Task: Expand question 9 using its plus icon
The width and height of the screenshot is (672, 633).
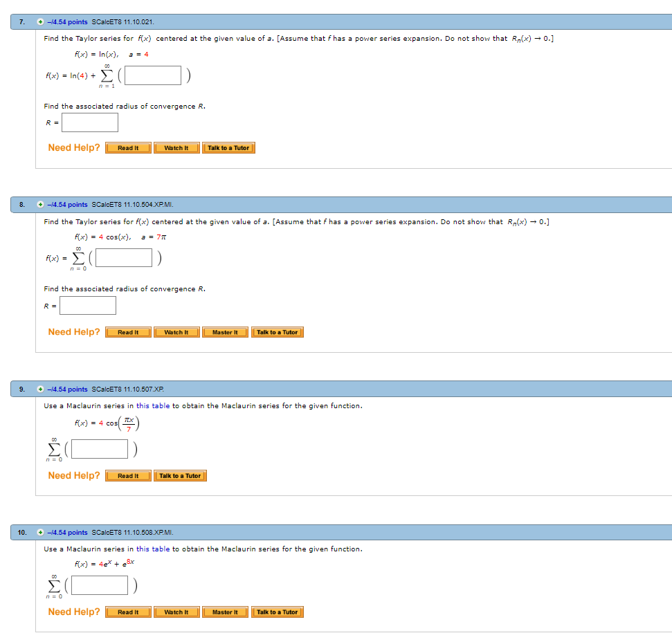Action: pos(39,389)
